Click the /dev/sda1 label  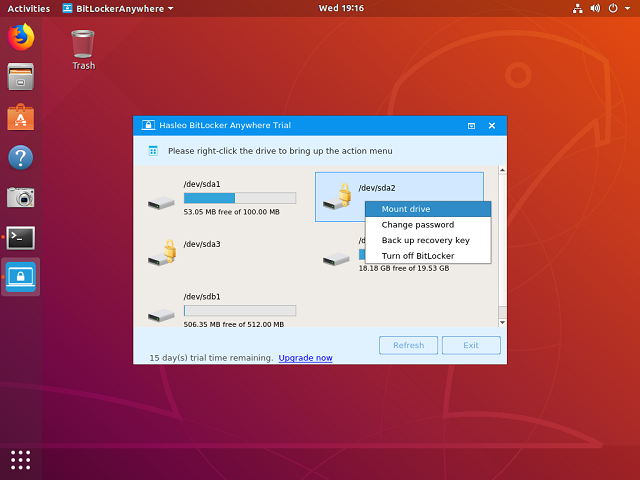point(202,184)
